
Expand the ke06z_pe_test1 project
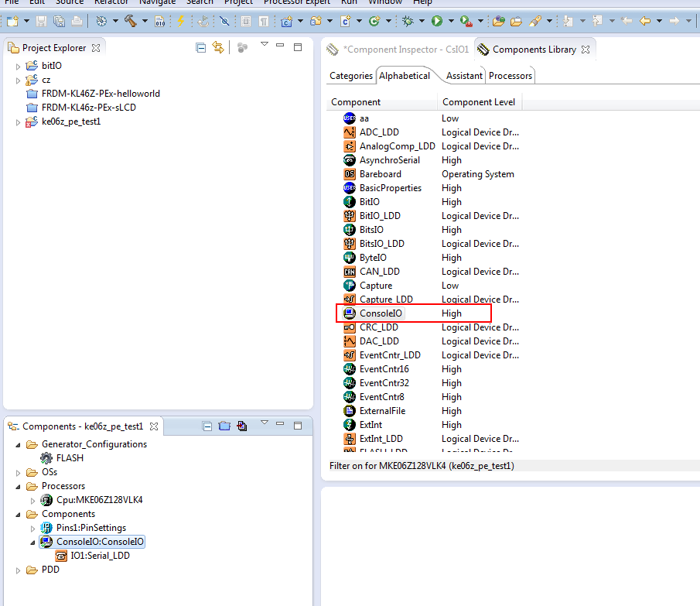(18, 122)
